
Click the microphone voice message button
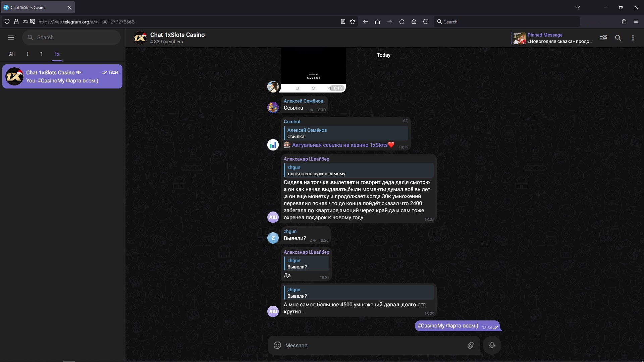(492, 345)
